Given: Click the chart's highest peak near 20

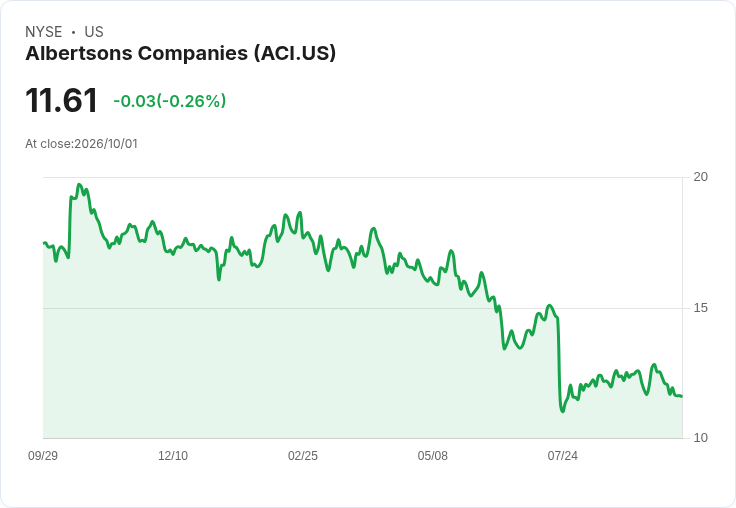Looking at the screenshot, I should (79, 185).
